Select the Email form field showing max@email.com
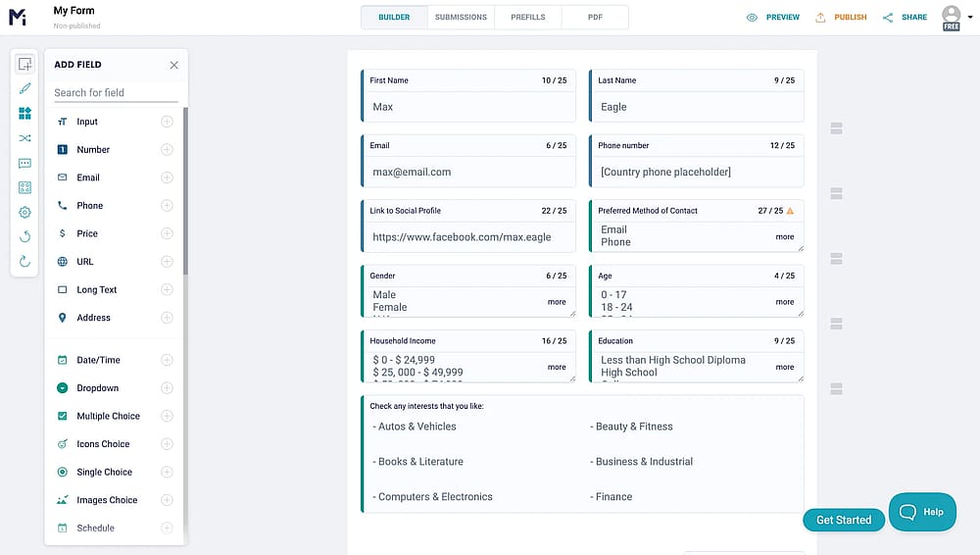980x555 pixels. pyautogui.click(x=468, y=161)
